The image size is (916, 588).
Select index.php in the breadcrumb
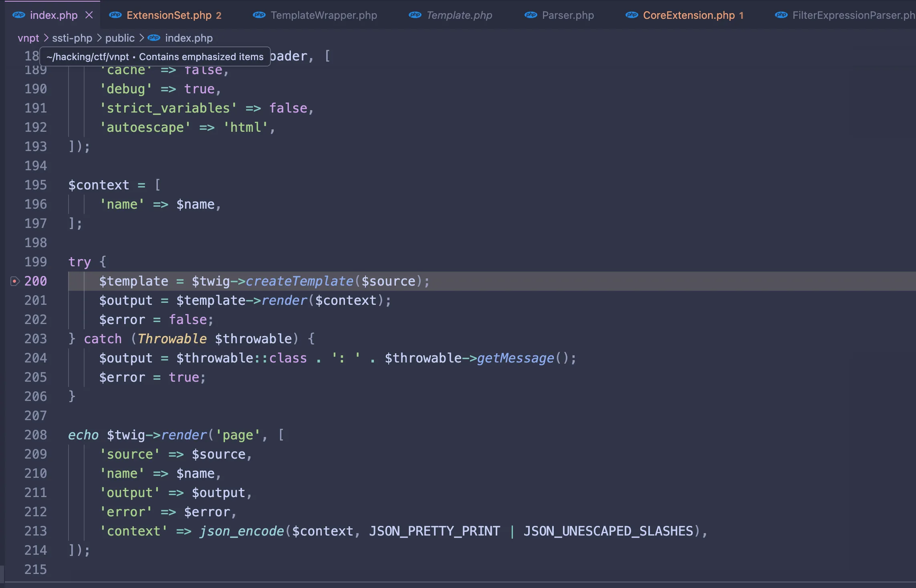189,38
